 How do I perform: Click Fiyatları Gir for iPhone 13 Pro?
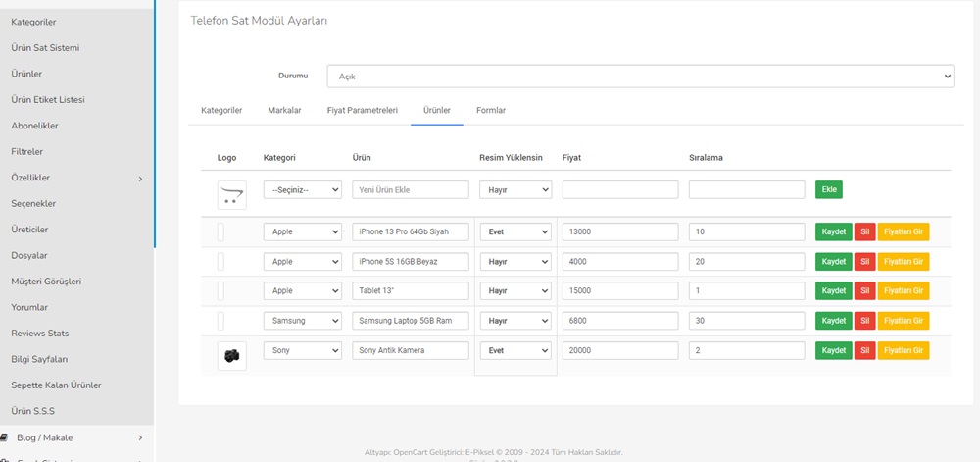coord(904,231)
